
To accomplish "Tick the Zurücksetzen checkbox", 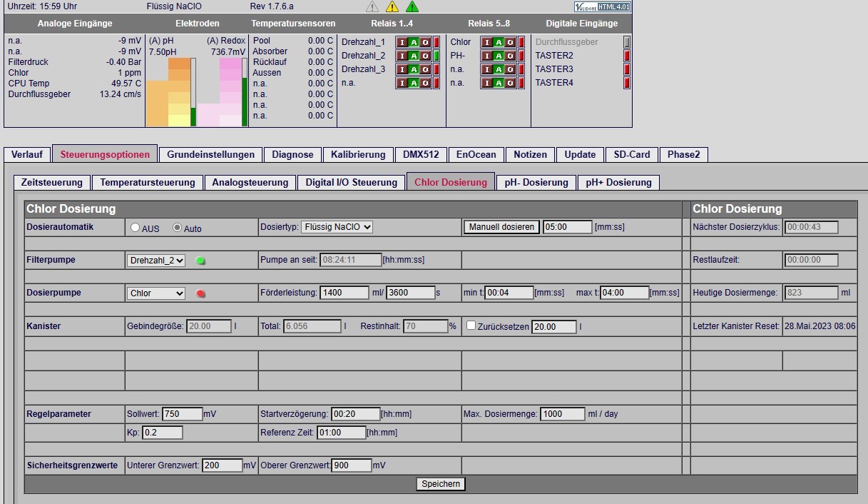I will pyautogui.click(x=471, y=326).
